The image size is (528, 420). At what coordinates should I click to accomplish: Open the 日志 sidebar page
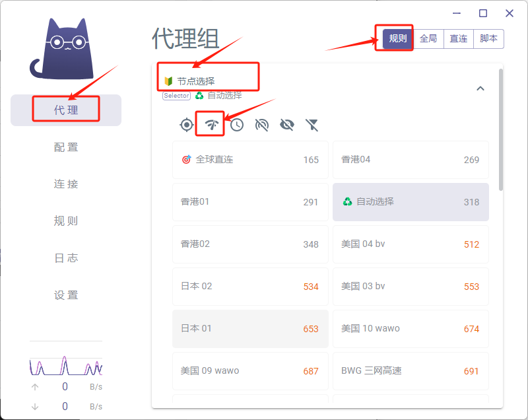(x=66, y=258)
